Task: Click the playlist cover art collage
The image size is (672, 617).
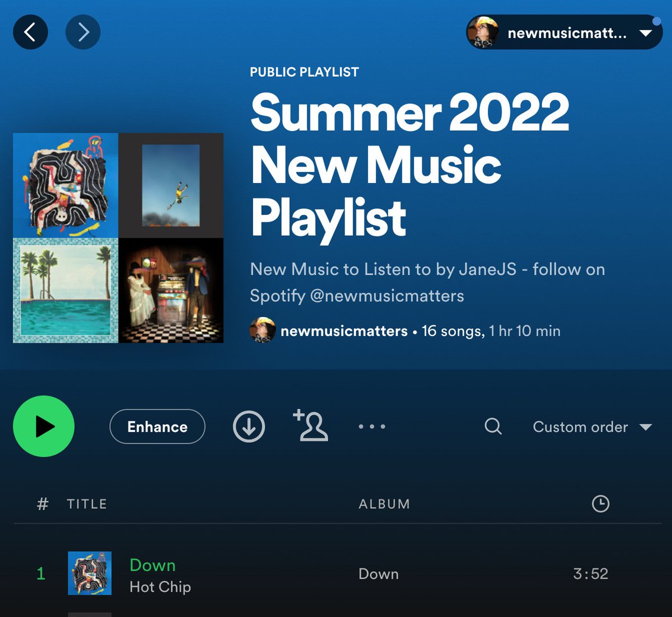Action: [116, 238]
